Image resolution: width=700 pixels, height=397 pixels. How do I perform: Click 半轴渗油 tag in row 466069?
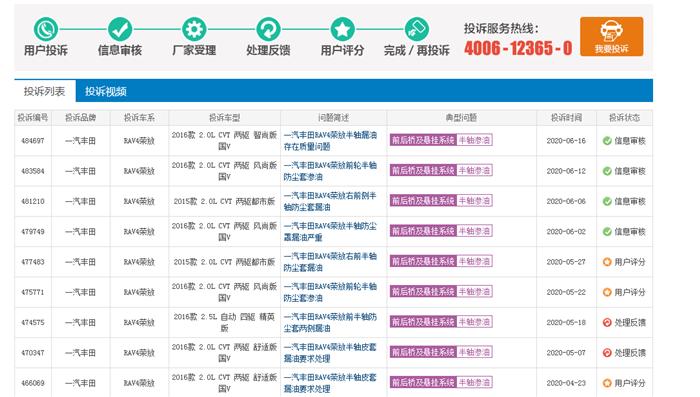pyautogui.click(x=475, y=383)
